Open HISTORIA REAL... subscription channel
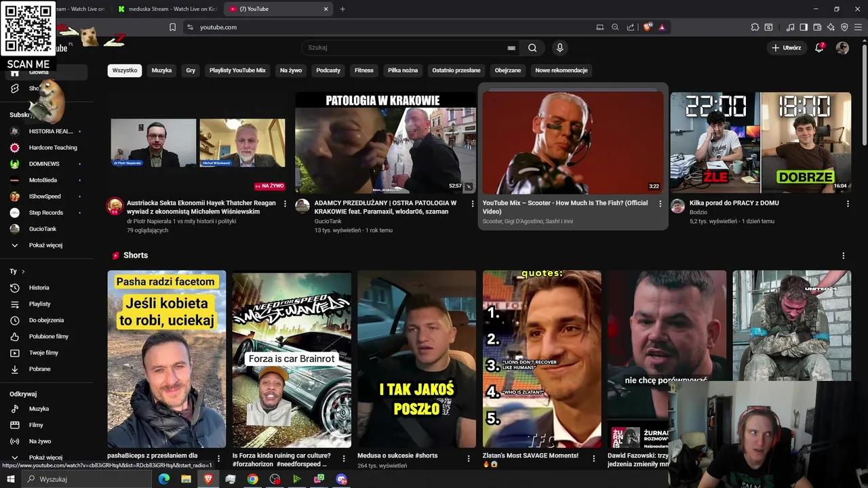 47,131
